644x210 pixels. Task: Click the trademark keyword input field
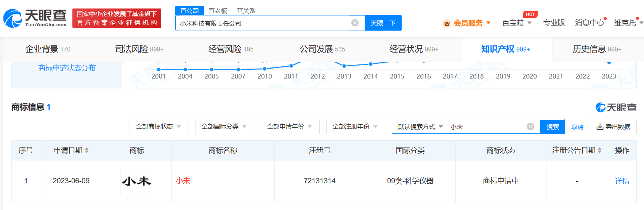click(x=486, y=127)
